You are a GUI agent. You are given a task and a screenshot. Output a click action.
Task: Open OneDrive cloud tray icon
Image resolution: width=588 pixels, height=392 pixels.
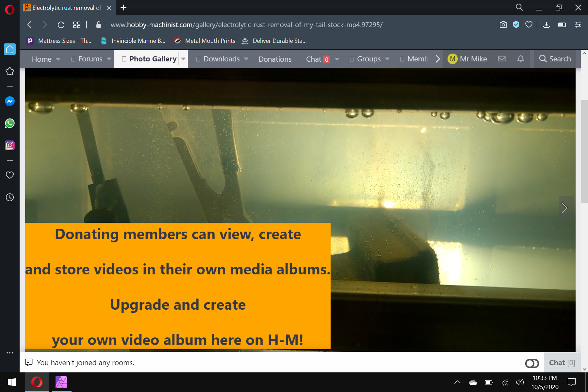tap(473, 382)
